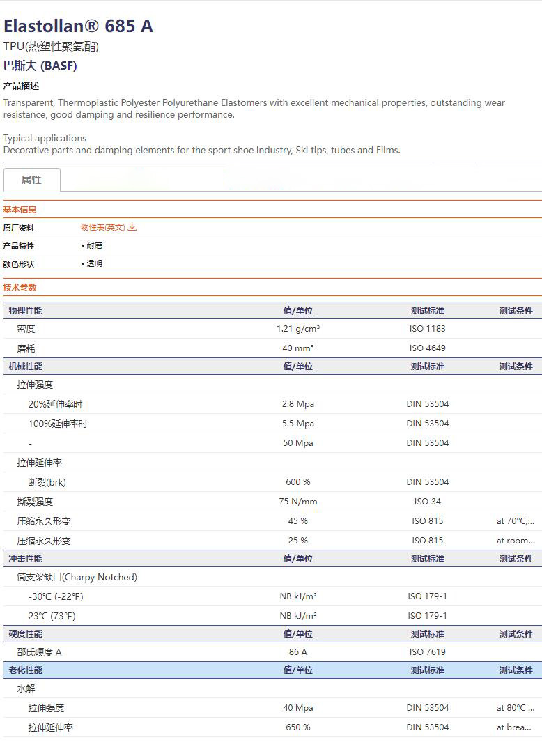The height and width of the screenshot is (756, 542).
Task: Click the 测试标准 header in 老化性能 row
Action: [x=427, y=670]
